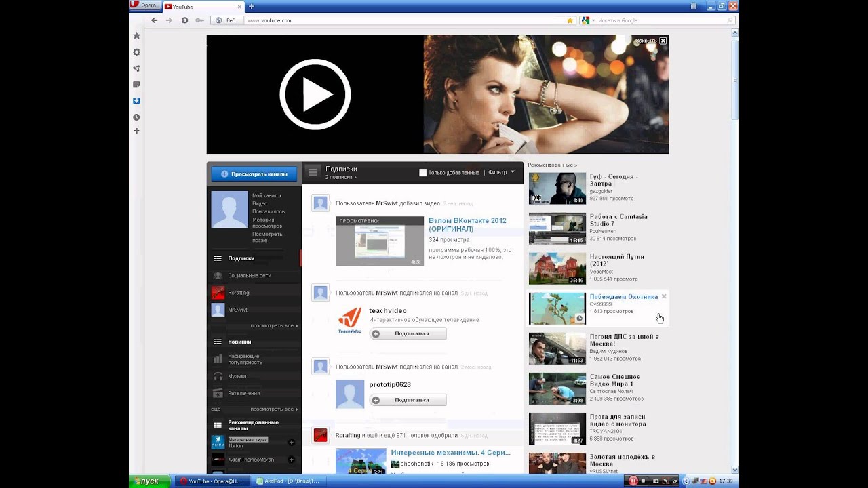Open the Widgets gear panel in sidebar
The image size is (868, 488).
click(136, 52)
